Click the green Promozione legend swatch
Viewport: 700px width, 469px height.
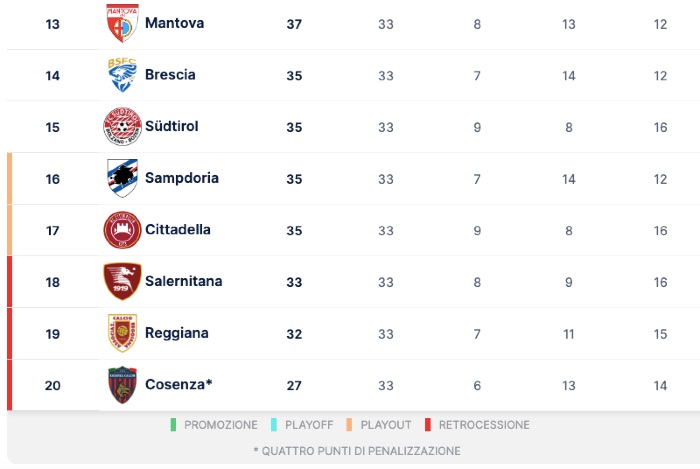tap(173, 425)
